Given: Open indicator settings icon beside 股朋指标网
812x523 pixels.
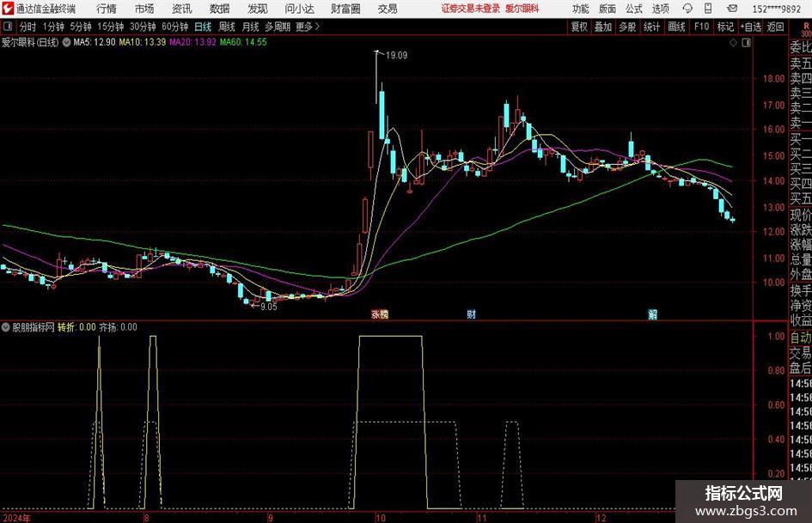Looking at the screenshot, I should (x=6, y=327).
